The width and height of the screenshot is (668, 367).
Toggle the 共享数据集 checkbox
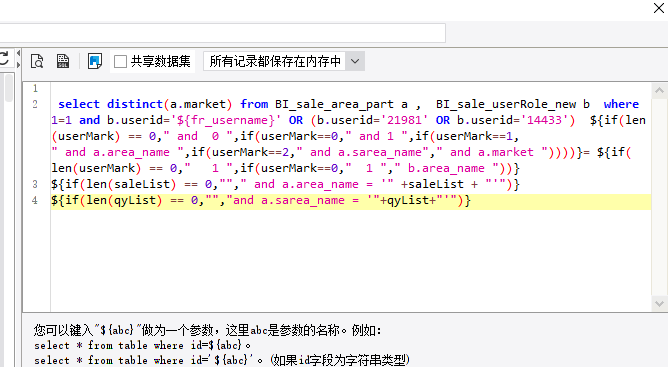(x=121, y=61)
